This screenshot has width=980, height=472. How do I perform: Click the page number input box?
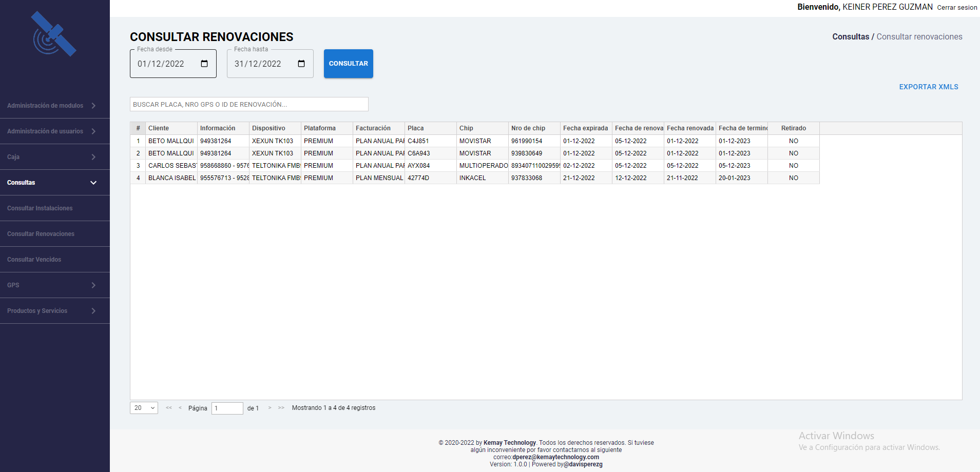[x=227, y=408]
